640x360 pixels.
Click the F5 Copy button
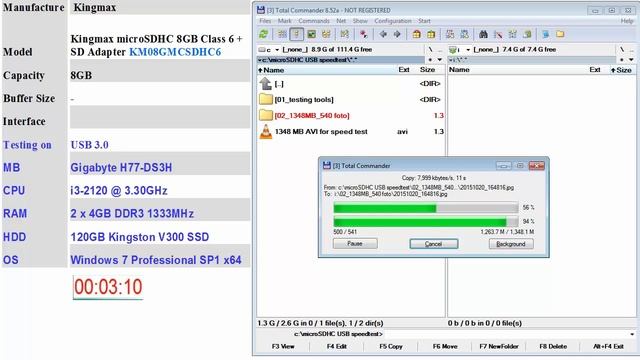point(391,346)
